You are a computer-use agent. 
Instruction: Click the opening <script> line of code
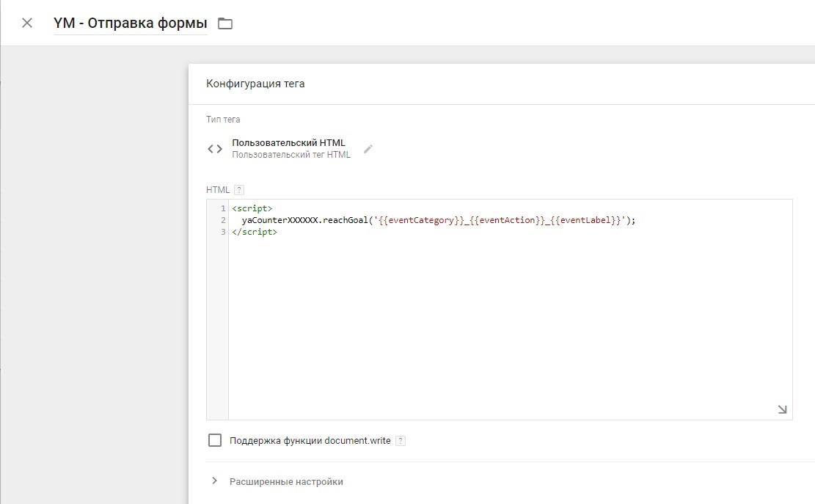252,208
